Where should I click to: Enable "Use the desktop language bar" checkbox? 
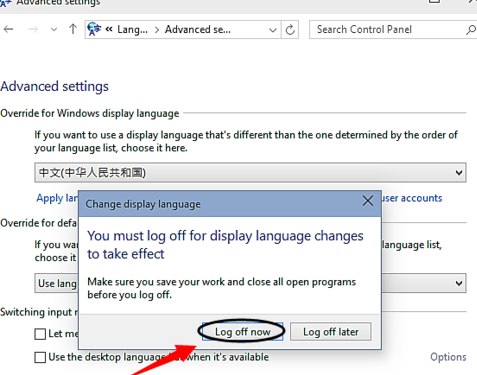(x=40, y=357)
